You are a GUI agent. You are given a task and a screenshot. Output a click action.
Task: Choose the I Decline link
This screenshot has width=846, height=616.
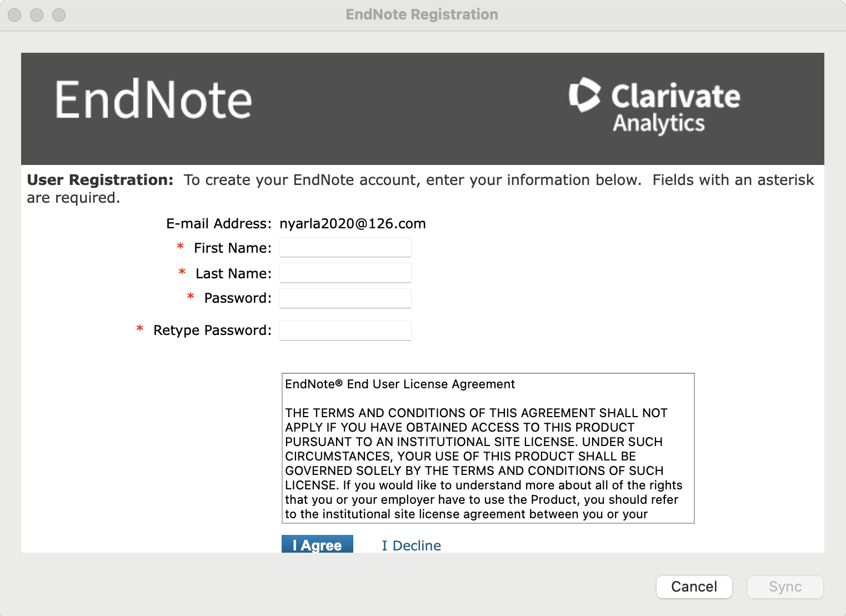click(x=411, y=545)
